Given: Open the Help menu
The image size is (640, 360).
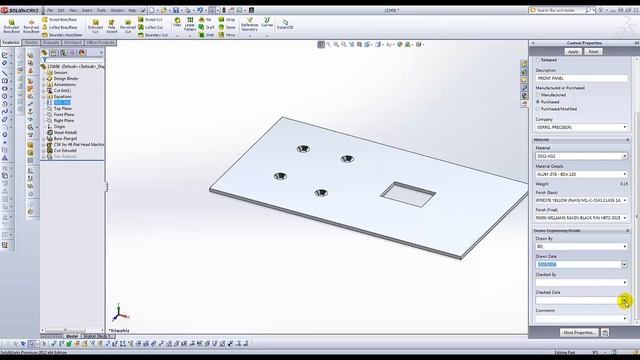Looking at the screenshot, I should click(x=132, y=10).
